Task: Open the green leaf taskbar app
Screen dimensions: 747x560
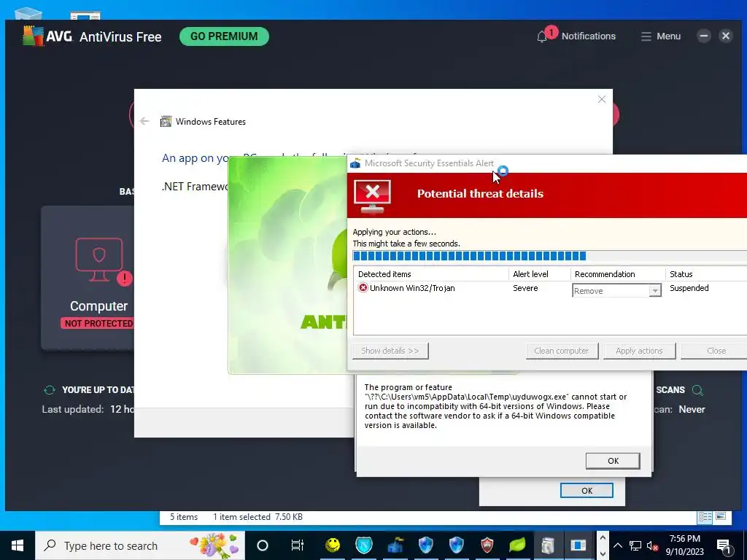Action: [517, 545]
